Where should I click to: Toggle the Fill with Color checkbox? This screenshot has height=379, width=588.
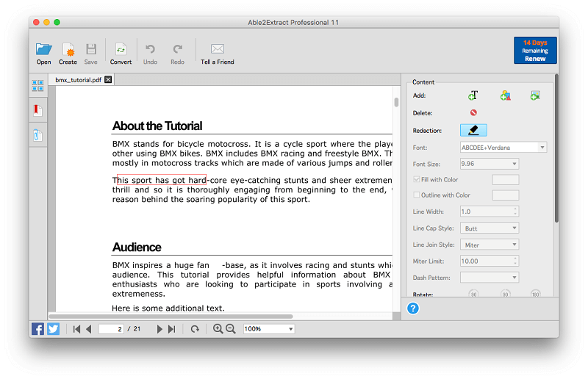pyautogui.click(x=416, y=179)
